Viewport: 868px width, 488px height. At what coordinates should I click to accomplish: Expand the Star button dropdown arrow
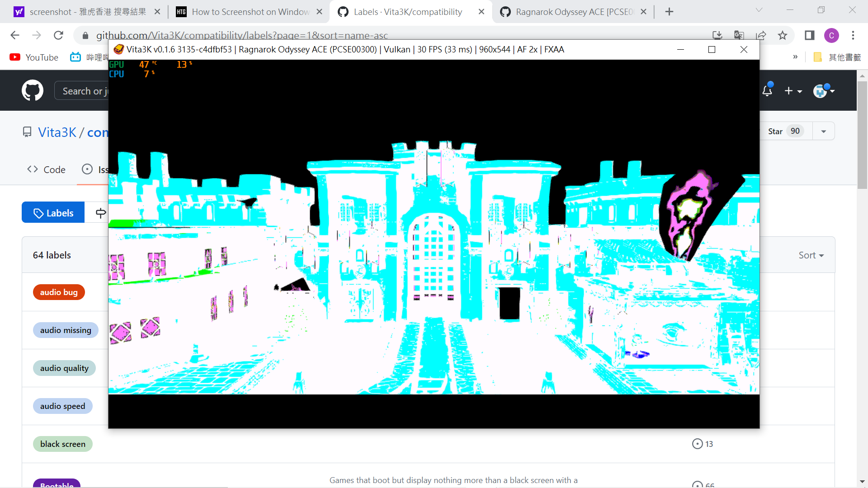823,131
